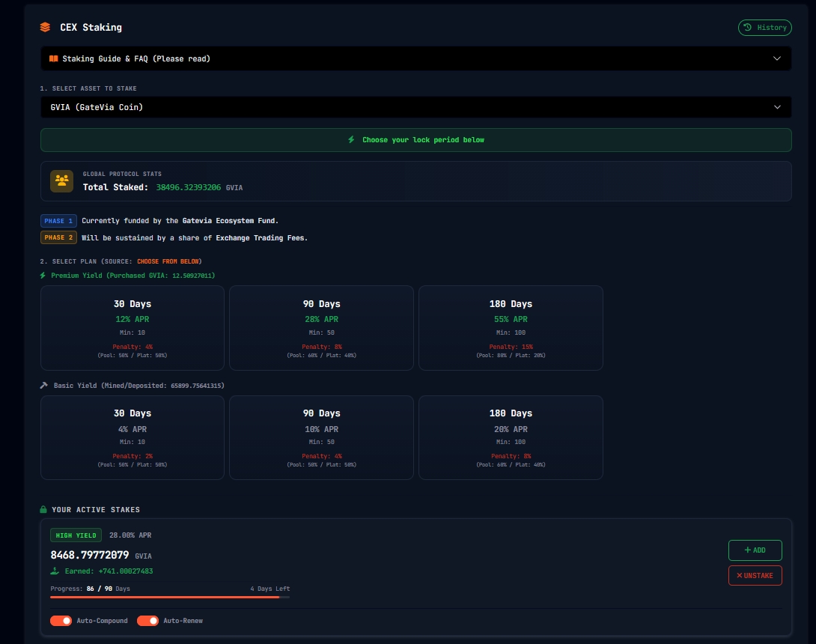Click the orange CEX Staking layers icon
Screen dimensions: 816x644
pyautogui.click(x=45, y=27)
